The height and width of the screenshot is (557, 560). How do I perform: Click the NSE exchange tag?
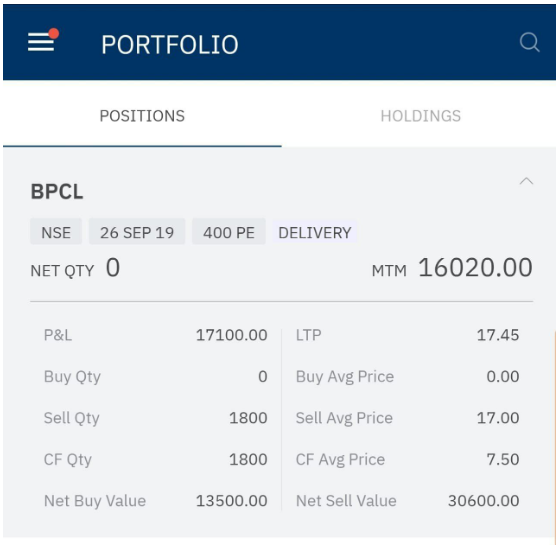[x=56, y=233]
